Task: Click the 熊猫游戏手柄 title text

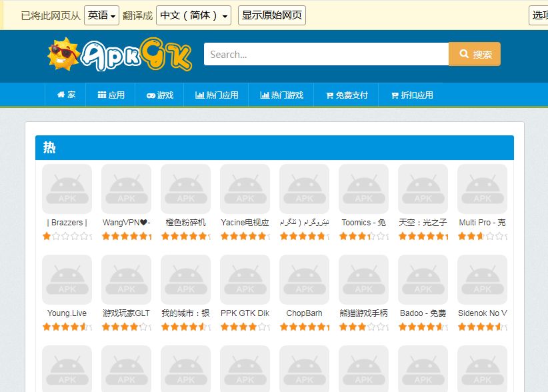Action: point(363,313)
